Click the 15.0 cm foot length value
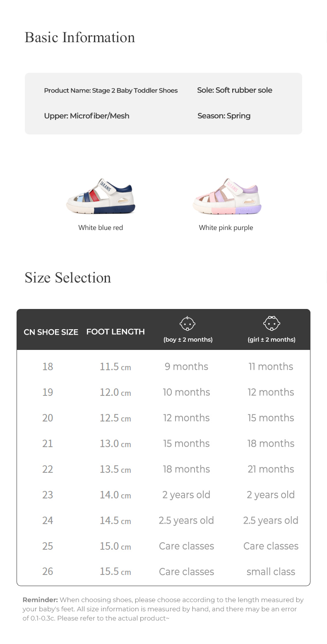The height and width of the screenshot is (644, 327). pyautogui.click(x=115, y=546)
